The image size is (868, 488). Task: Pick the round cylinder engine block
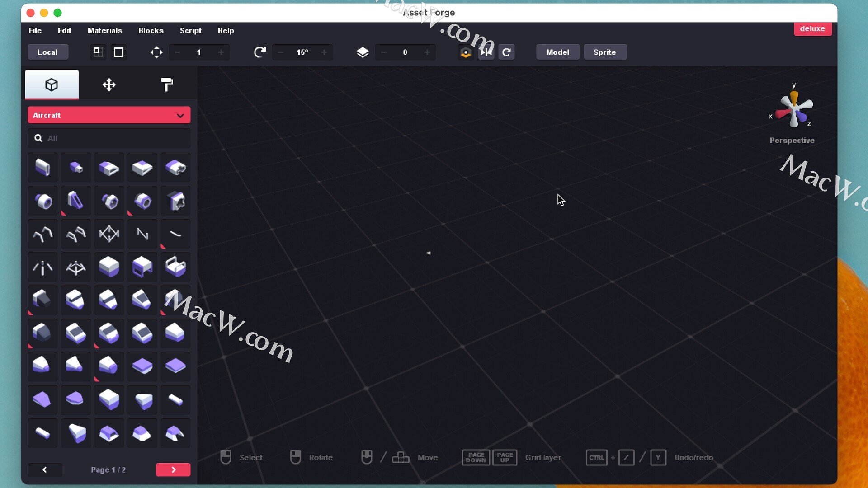point(43,201)
